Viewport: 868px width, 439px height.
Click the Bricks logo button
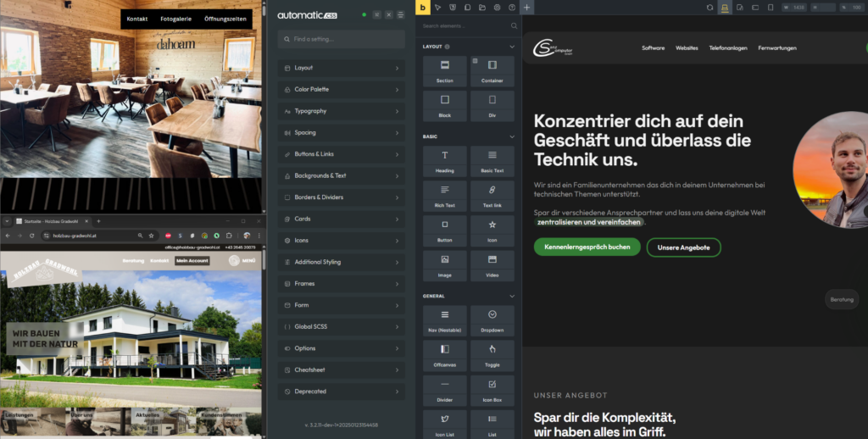[423, 8]
